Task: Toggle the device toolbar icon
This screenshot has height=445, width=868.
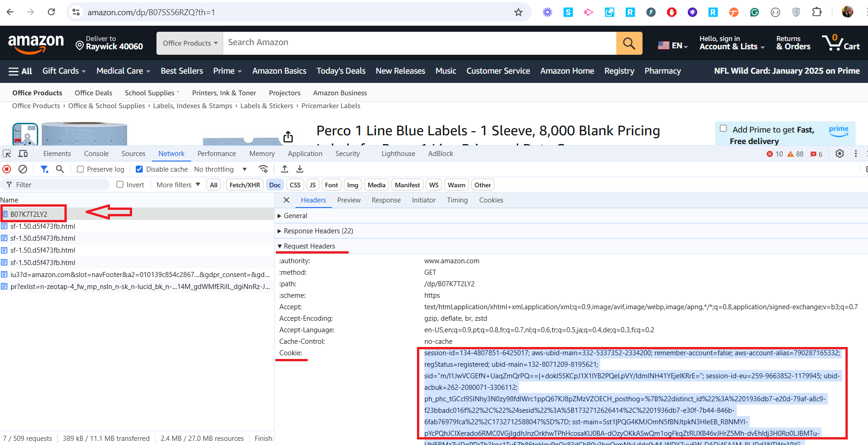Action: (23, 154)
